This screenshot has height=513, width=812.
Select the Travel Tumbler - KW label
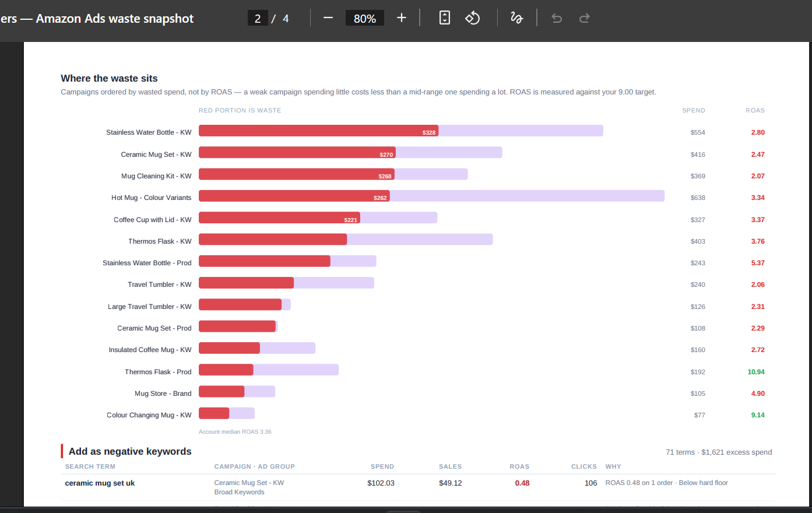(x=160, y=284)
